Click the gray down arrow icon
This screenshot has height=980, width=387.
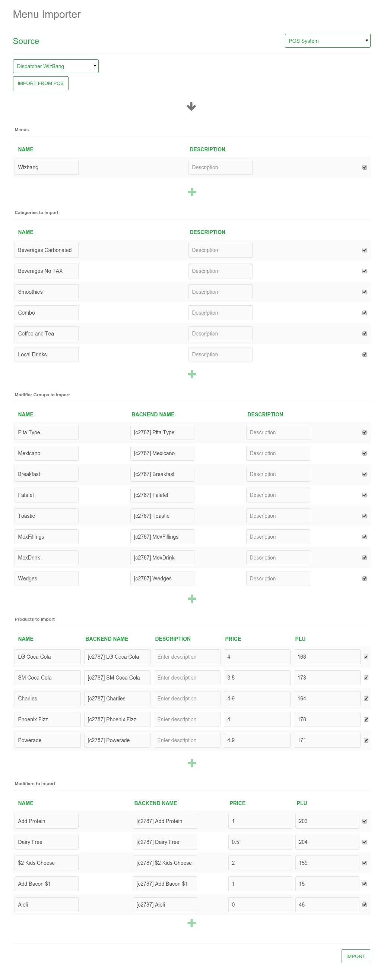(x=191, y=107)
